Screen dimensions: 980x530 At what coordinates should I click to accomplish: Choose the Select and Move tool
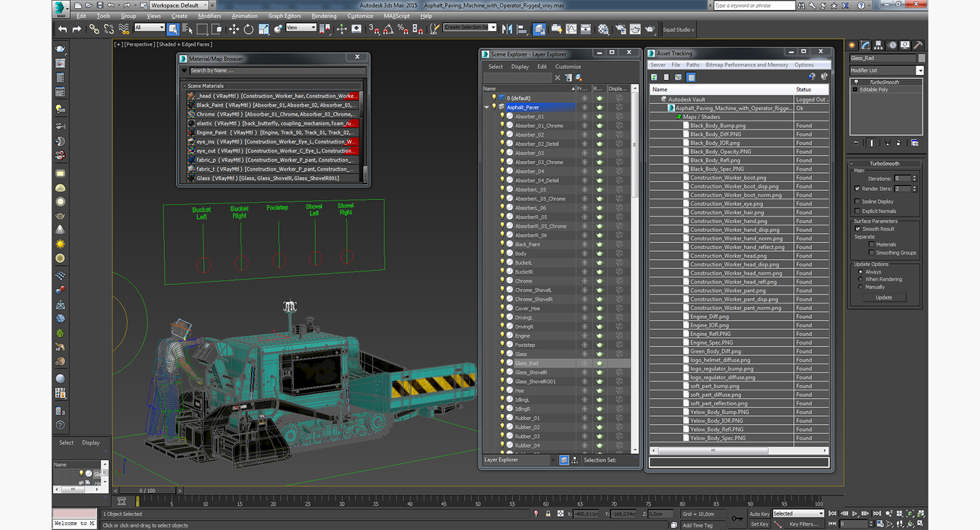234,29
